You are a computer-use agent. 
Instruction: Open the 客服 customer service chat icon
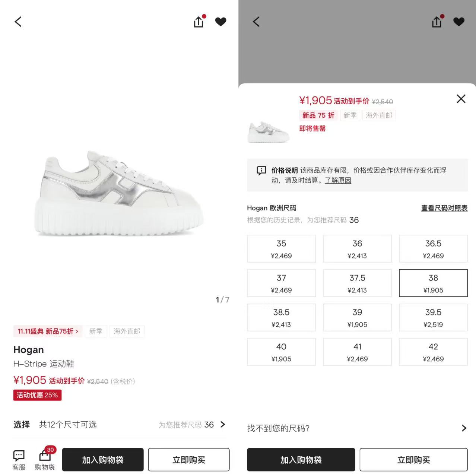coord(19,460)
